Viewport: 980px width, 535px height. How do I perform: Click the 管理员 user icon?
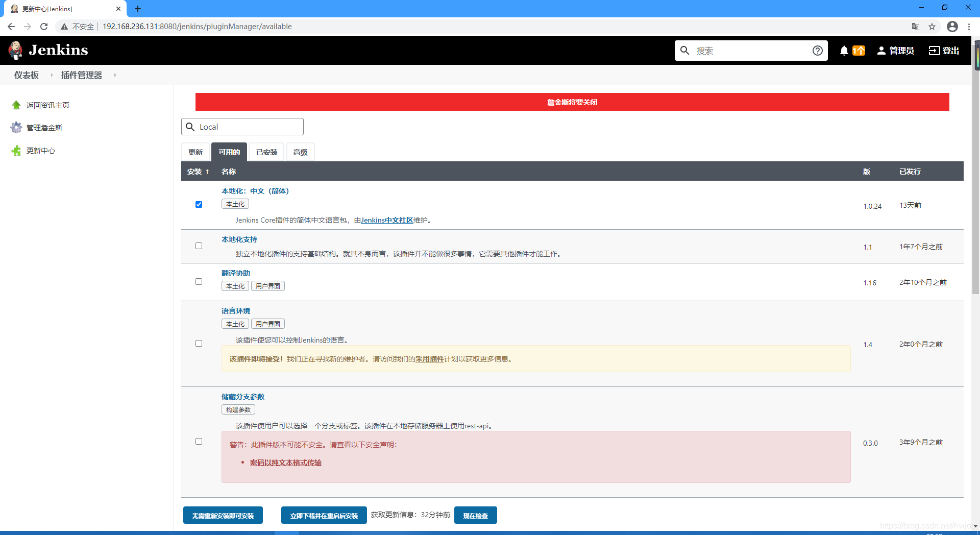(881, 51)
